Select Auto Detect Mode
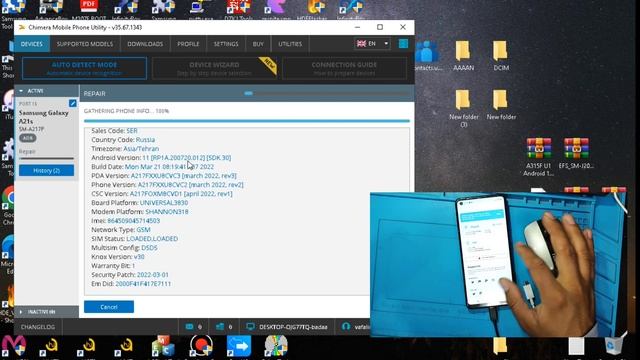This screenshot has width=640, height=360. (x=84, y=68)
